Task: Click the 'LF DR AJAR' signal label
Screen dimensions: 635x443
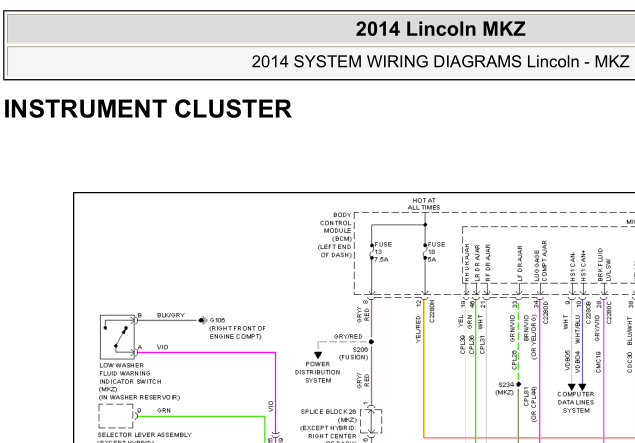Action: coord(520,264)
